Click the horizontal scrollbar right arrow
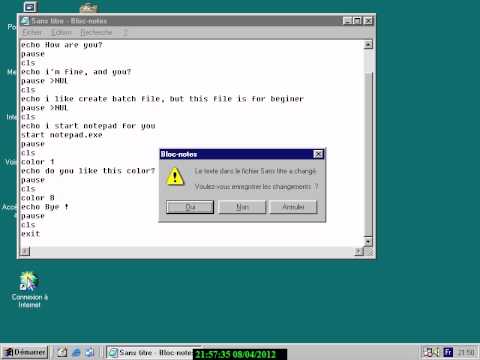Image resolution: width=480 pixels, height=360 pixels. pos(359,251)
